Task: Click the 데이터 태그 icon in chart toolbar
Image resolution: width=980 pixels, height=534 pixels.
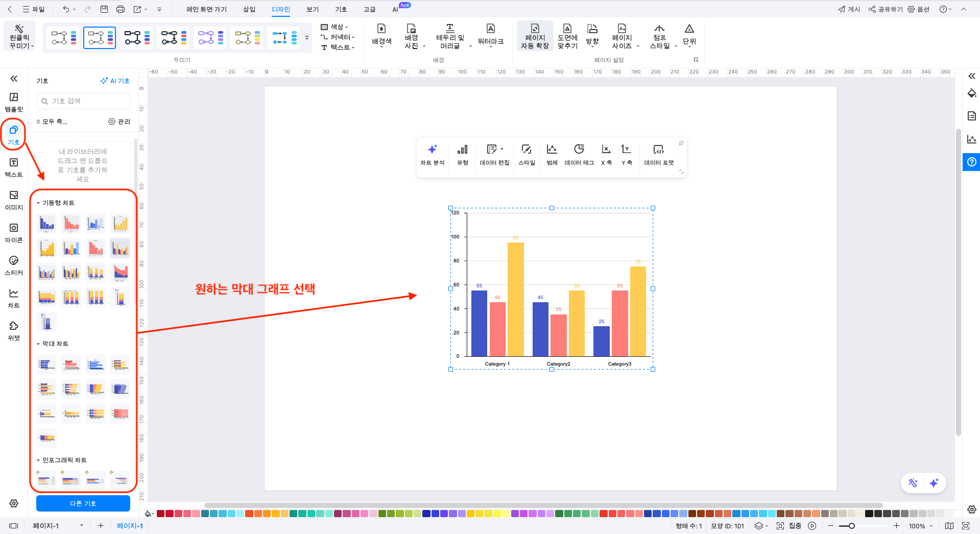Action: 579,155
